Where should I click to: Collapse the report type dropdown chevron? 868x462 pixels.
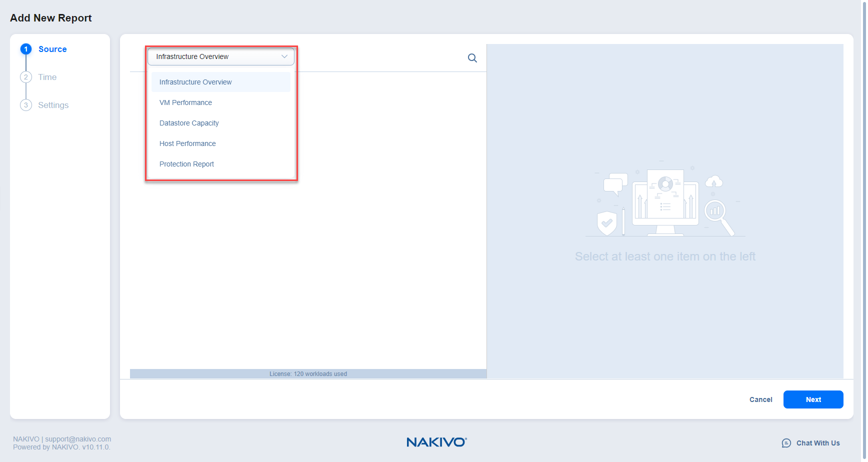click(284, 56)
